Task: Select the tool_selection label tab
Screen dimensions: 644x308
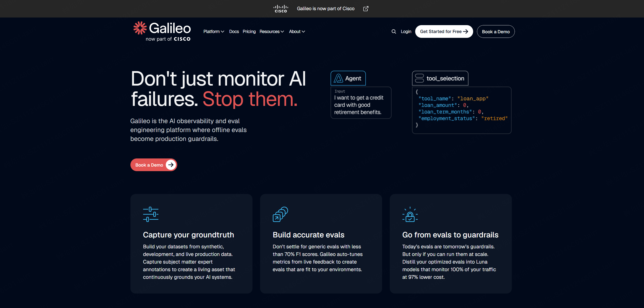Action: pos(440,78)
